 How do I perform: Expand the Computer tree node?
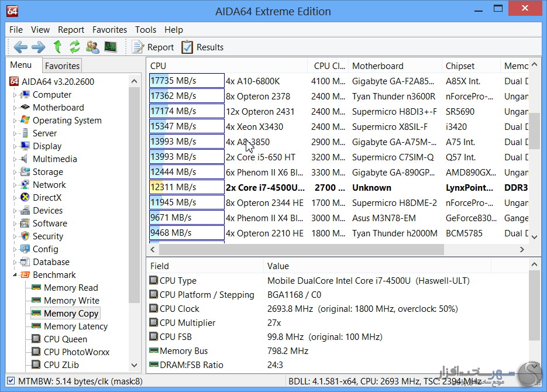click(15, 95)
